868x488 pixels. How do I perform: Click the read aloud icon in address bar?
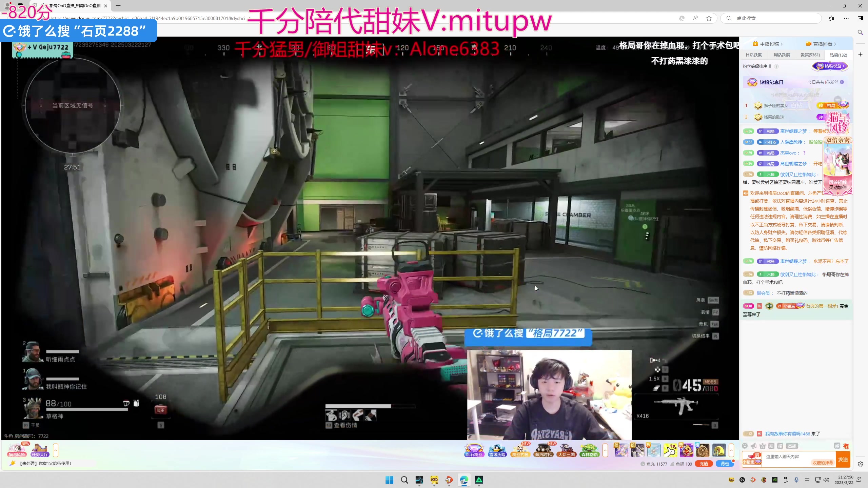[695, 18]
